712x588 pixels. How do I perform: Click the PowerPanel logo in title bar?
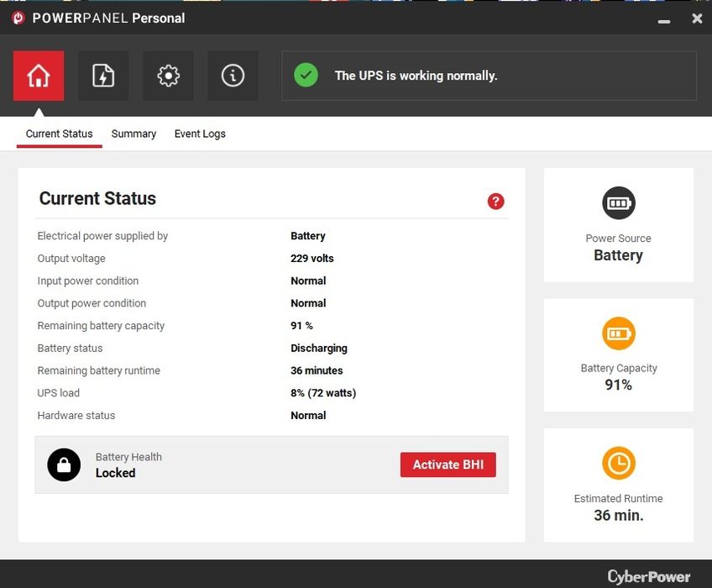click(18, 18)
